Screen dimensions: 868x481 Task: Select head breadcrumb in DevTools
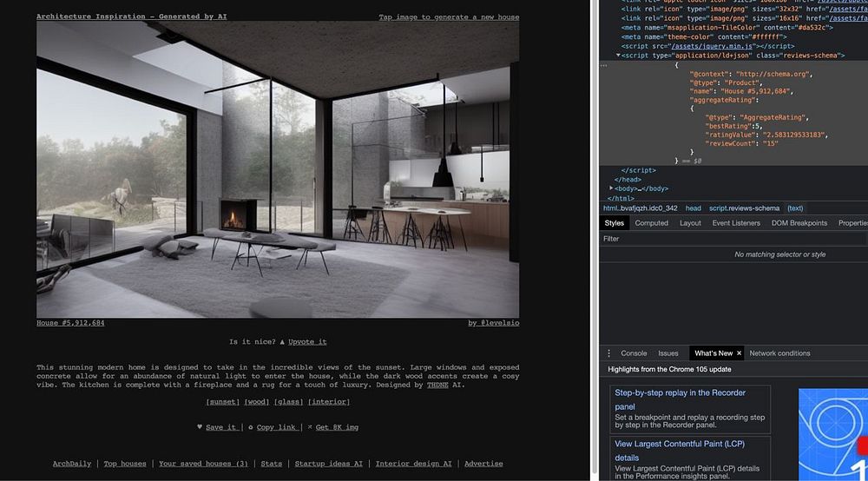click(x=693, y=208)
